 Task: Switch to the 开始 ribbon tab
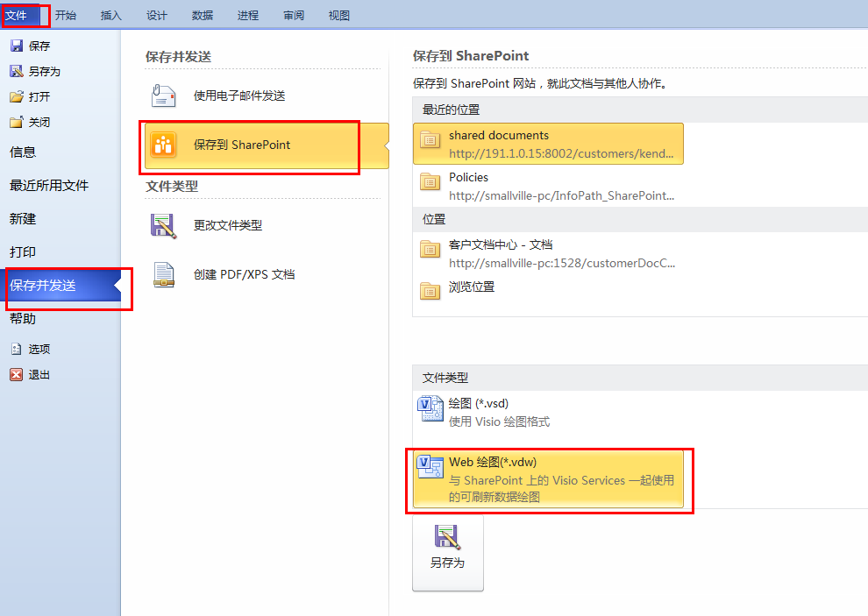point(66,16)
